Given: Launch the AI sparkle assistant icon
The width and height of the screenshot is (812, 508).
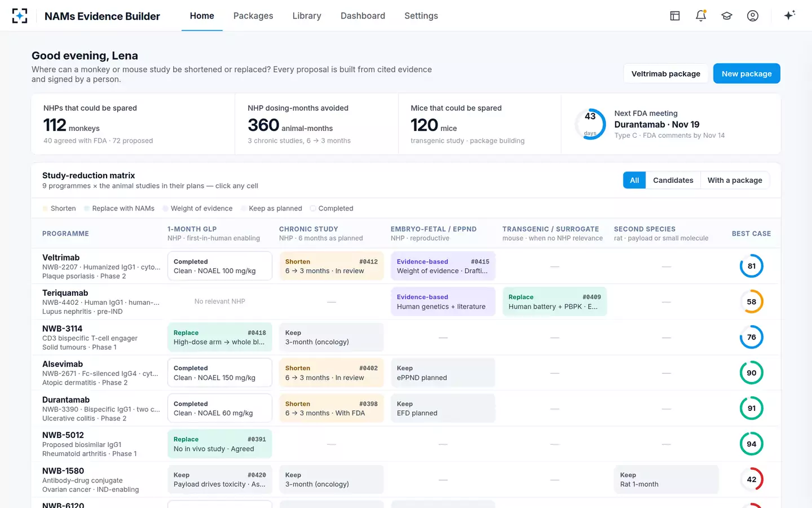Looking at the screenshot, I should pos(789,15).
